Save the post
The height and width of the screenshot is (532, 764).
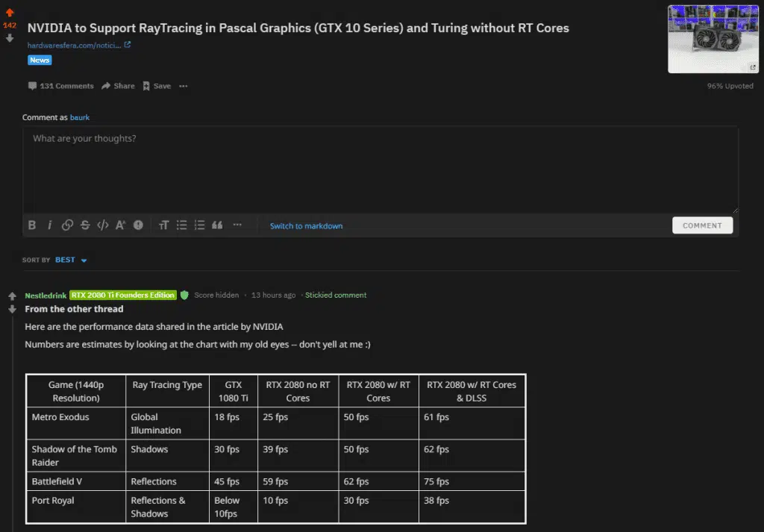157,86
